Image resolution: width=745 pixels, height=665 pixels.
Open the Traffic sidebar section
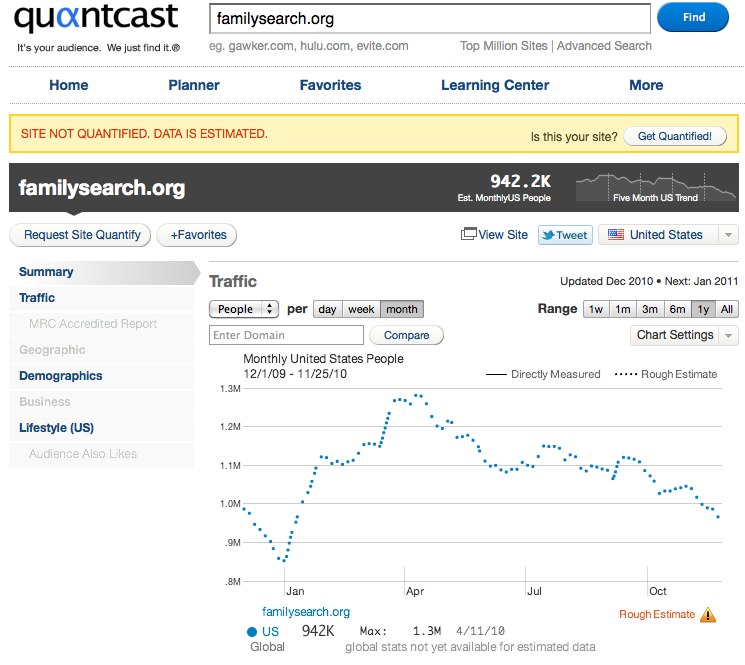click(101, 298)
